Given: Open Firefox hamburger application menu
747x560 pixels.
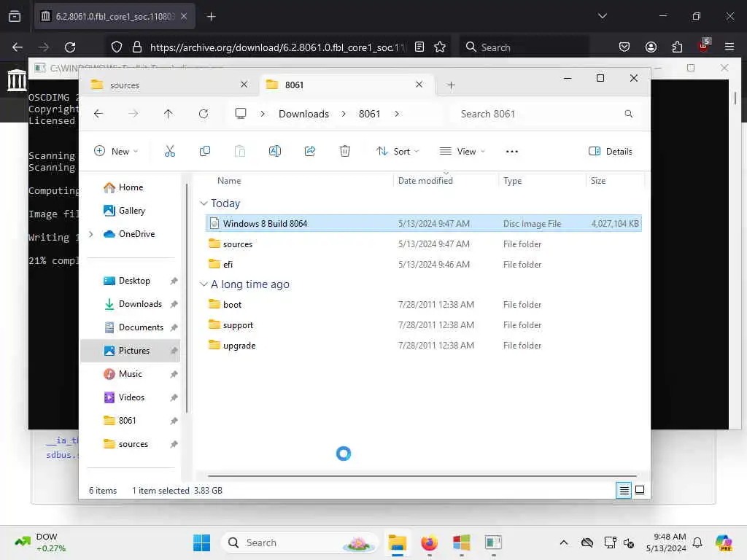Looking at the screenshot, I should click(x=729, y=47).
